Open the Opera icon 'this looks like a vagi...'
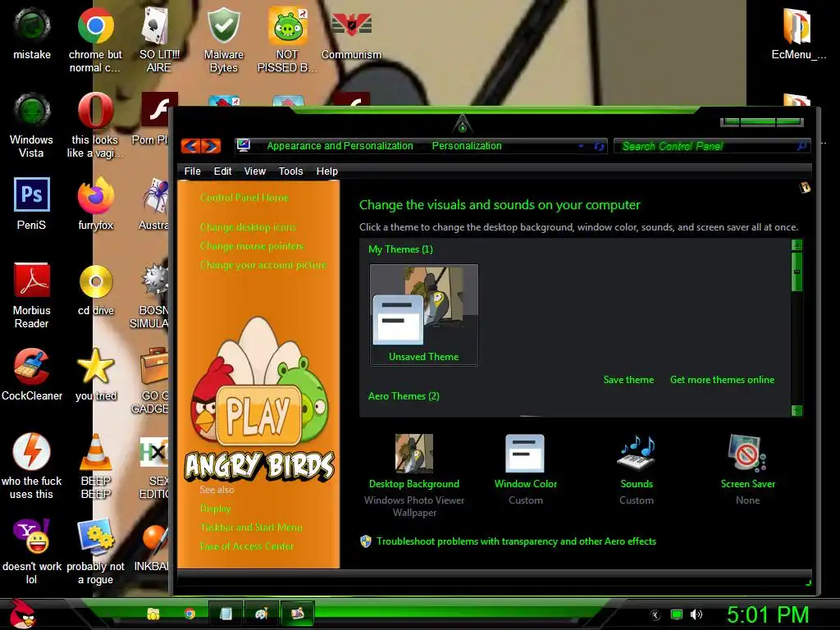This screenshot has height=630, width=840. point(95,125)
